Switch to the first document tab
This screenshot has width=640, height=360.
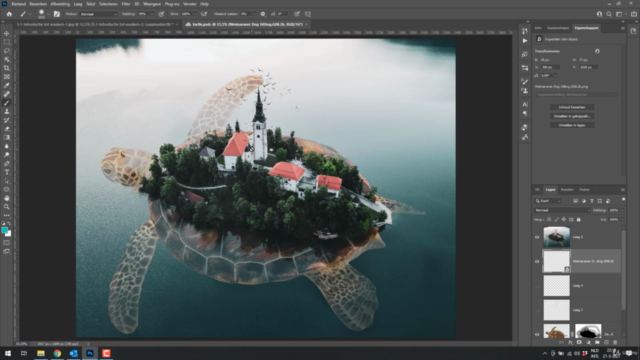click(x=95, y=24)
